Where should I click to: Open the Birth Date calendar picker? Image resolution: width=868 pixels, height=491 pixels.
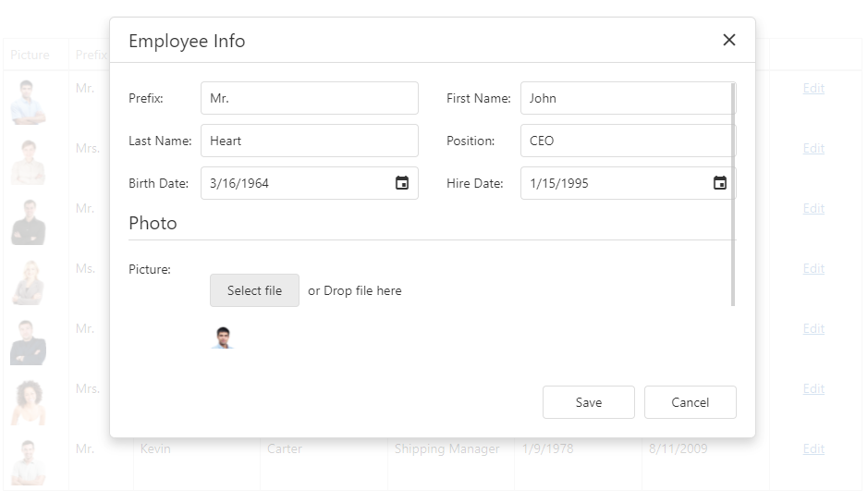pos(402,183)
